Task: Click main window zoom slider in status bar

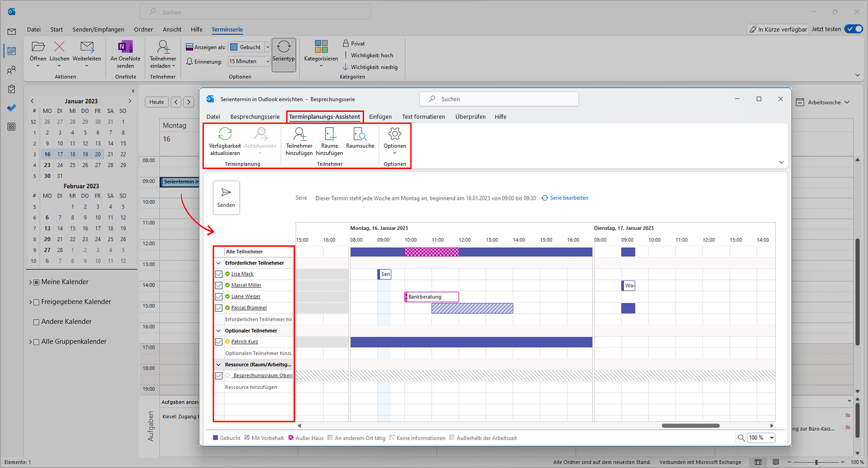Action: click(x=816, y=462)
